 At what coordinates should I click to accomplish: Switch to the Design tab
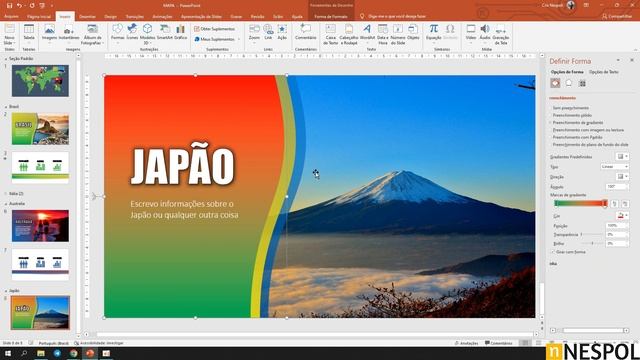click(110, 16)
